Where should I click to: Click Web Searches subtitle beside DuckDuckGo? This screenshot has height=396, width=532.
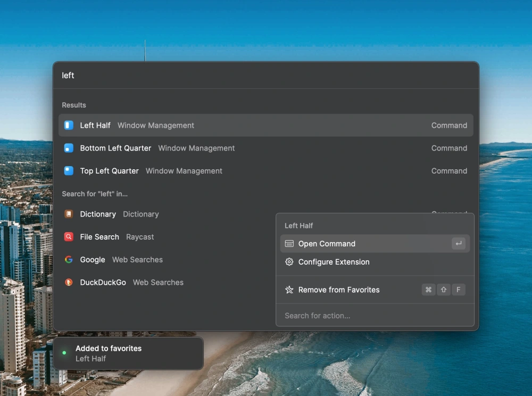click(x=158, y=282)
